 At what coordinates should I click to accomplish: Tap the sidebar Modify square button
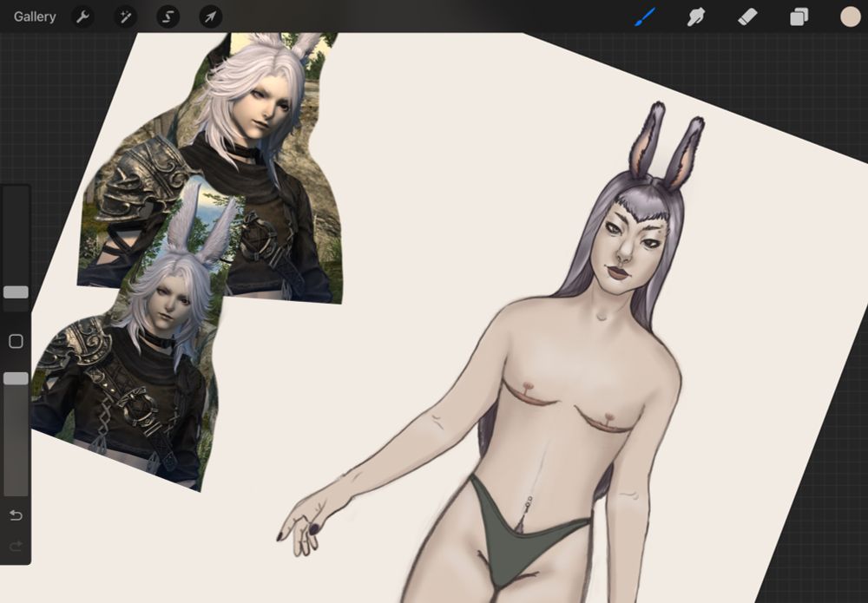tap(16, 341)
